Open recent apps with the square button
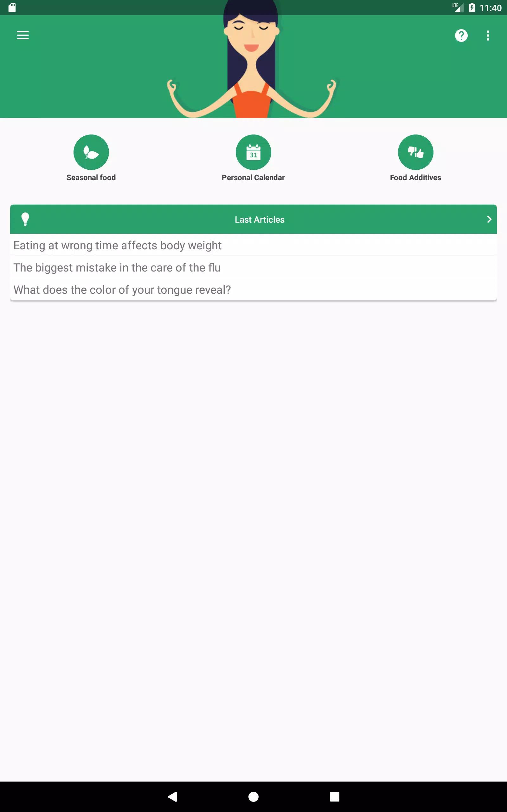The height and width of the screenshot is (812, 507). 334,796
